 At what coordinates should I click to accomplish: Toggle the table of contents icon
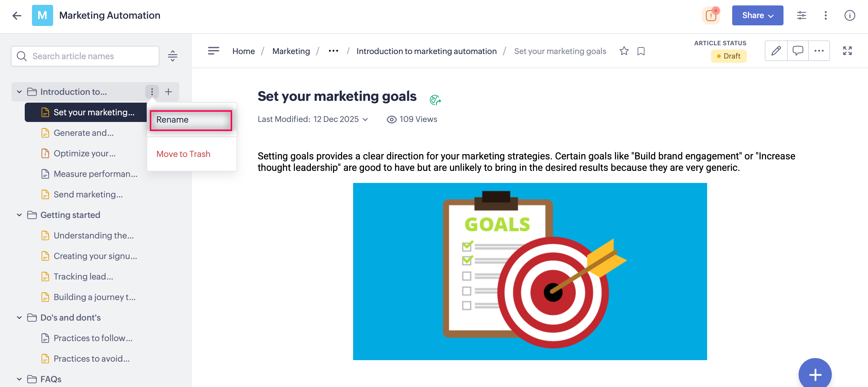point(213,51)
